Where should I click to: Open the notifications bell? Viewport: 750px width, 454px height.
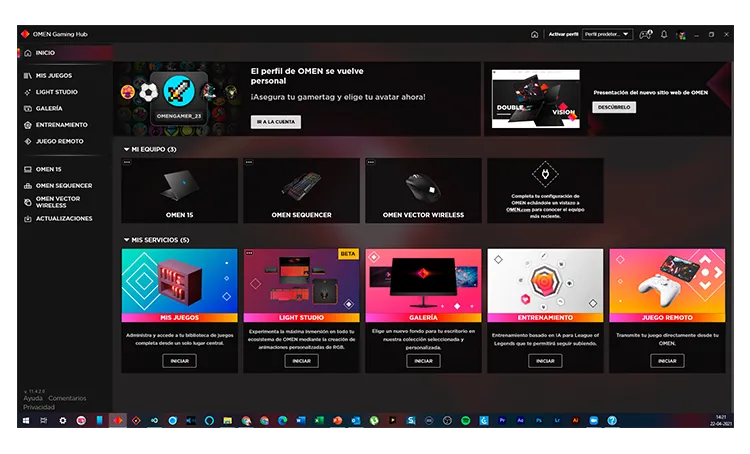tap(664, 34)
